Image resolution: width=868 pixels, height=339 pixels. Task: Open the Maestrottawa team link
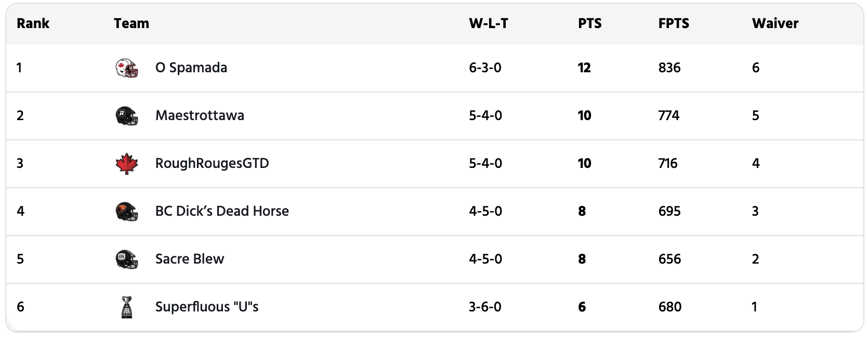tap(200, 115)
